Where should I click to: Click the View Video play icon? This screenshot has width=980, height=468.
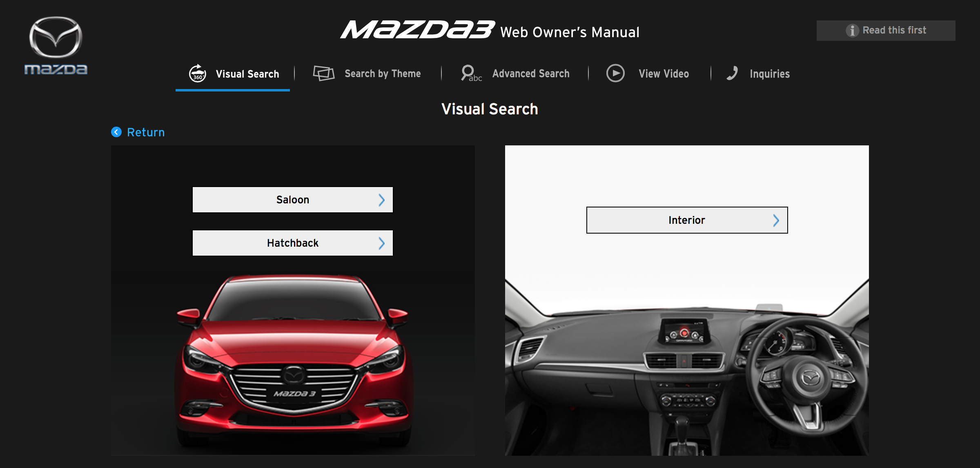pyautogui.click(x=615, y=74)
